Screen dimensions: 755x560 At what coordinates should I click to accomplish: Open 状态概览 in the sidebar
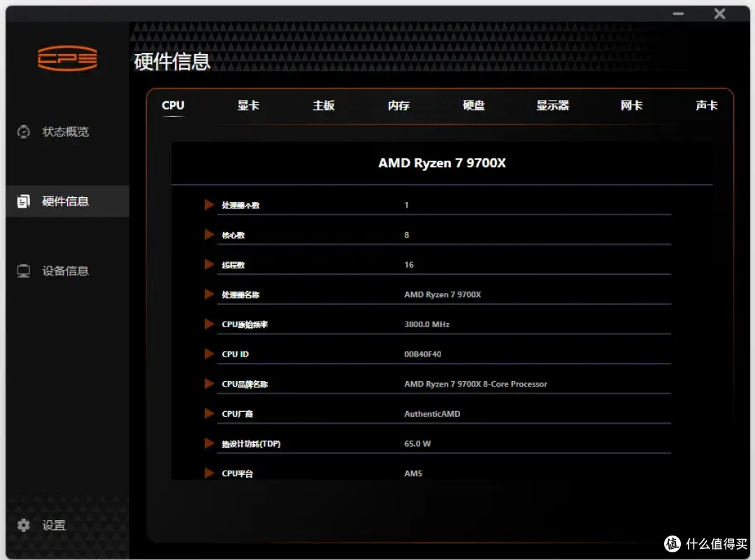point(66,131)
